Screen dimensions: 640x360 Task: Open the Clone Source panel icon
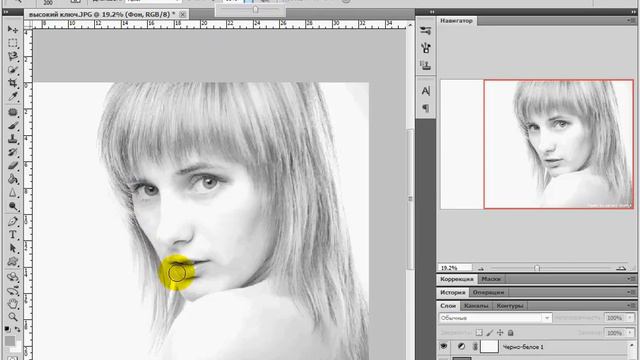[426, 65]
